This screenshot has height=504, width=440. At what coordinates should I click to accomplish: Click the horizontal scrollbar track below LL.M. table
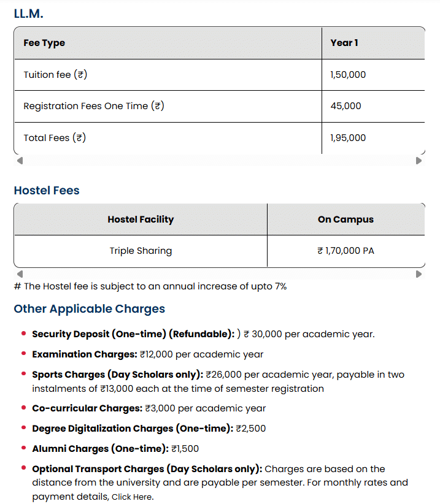coord(219,161)
